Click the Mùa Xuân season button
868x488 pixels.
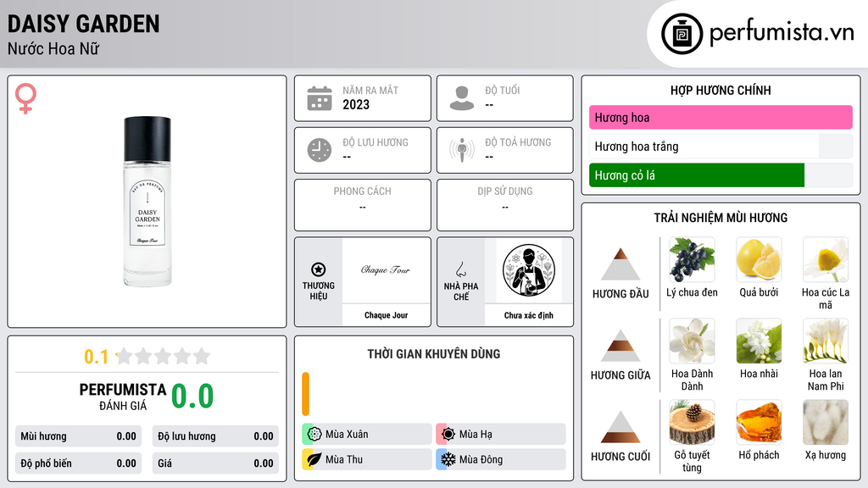(x=366, y=435)
